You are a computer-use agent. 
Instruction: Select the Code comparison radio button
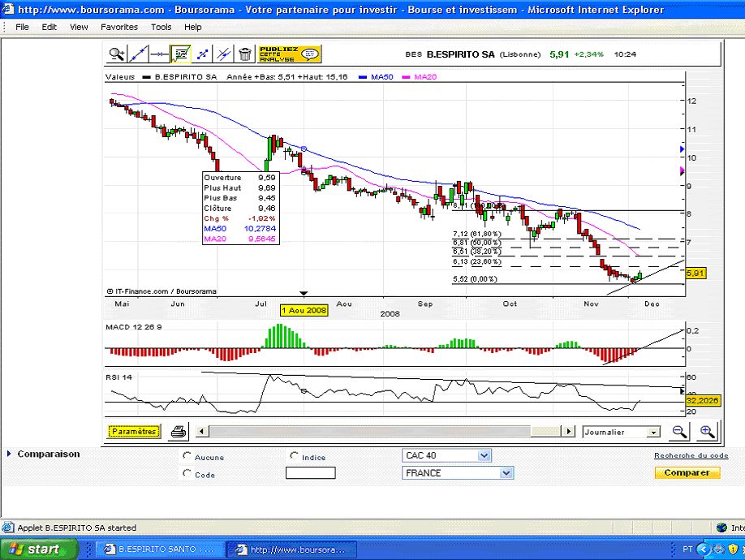[x=187, y=473]
